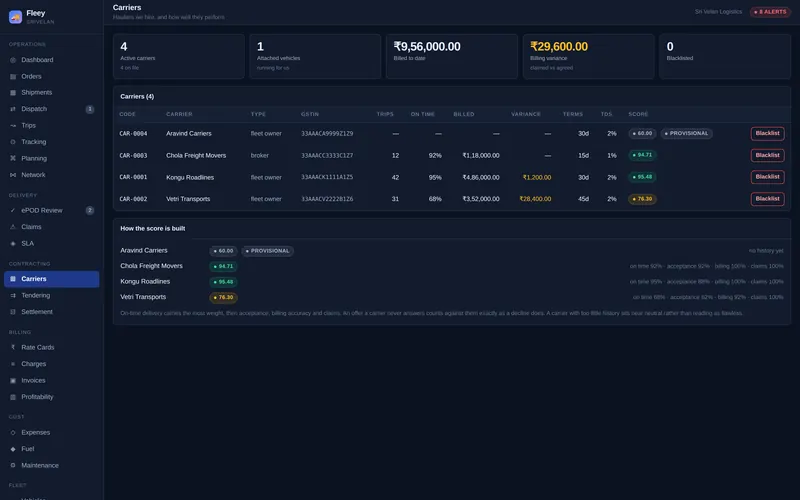Click the Settlement sidebar icon
Viewport: 800px width, 500px height.
point(13,312)
